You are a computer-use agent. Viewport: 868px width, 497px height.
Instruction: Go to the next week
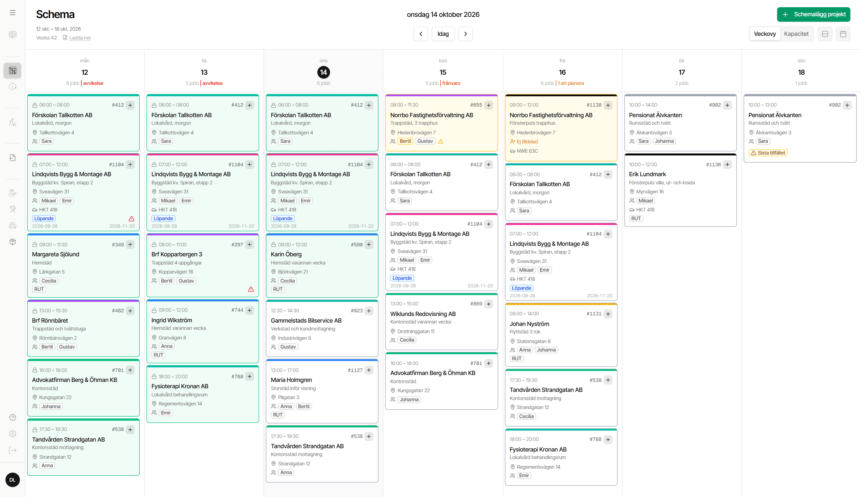466,34
